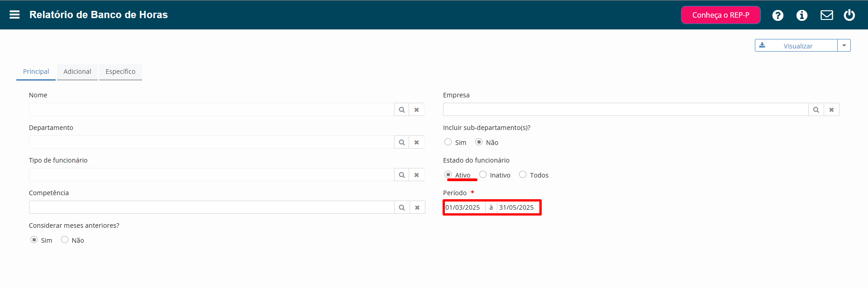Viewport: 868px width, 288px height.
Task: Open the mail envelope icon
Action: click(x=827, y=15)
